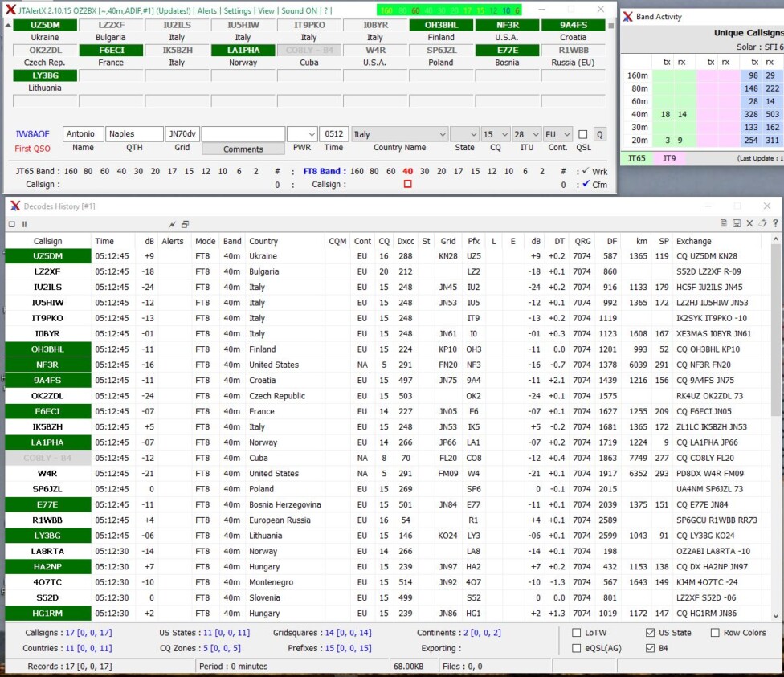The image size is (784, 677).
Task: Toggle the QSL checkbox
Action: (582, 134)
